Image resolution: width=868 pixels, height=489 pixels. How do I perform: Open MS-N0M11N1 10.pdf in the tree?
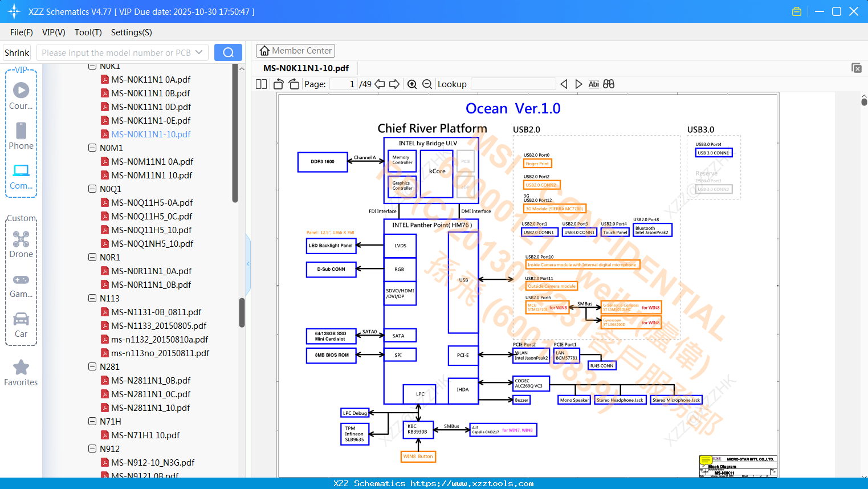[x=152, y=175]
